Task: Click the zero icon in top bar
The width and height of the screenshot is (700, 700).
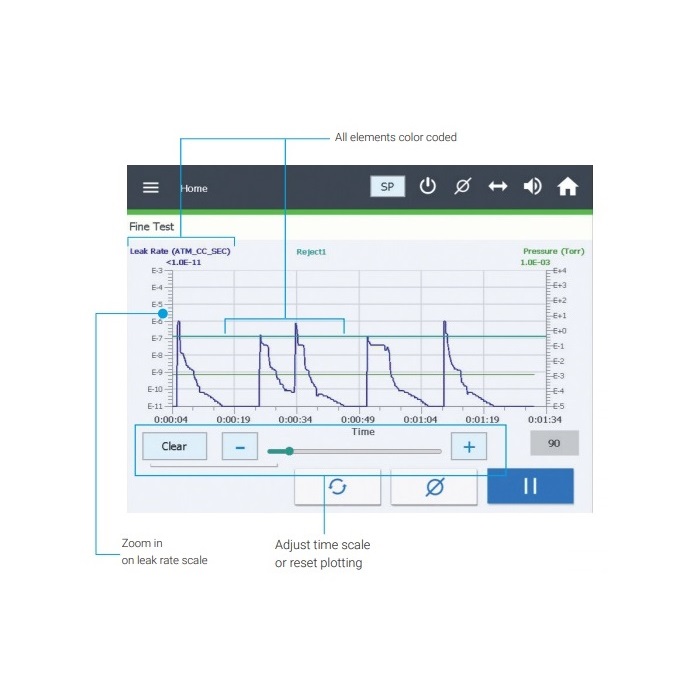Action: click(462, 187)
